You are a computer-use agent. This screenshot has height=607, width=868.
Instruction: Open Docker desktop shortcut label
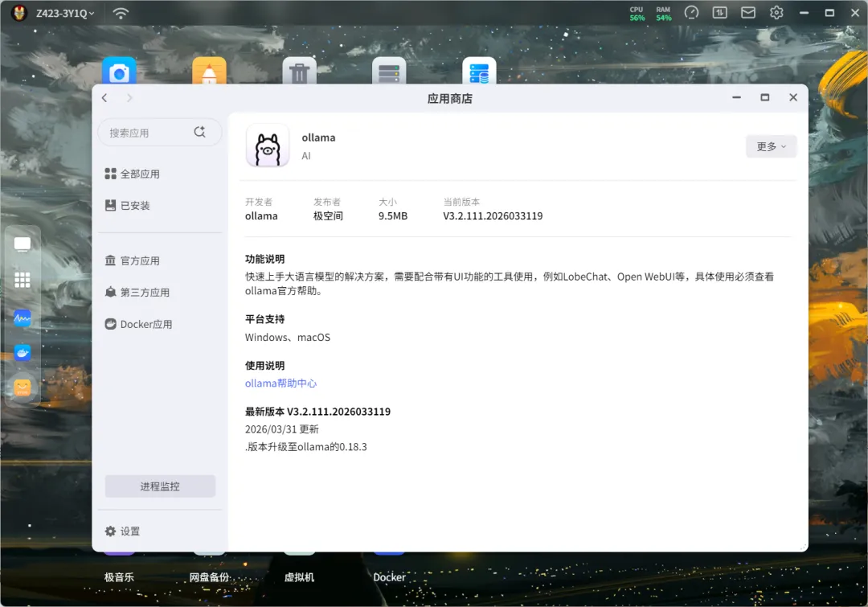pyautogui.click(x=389, y=577)
